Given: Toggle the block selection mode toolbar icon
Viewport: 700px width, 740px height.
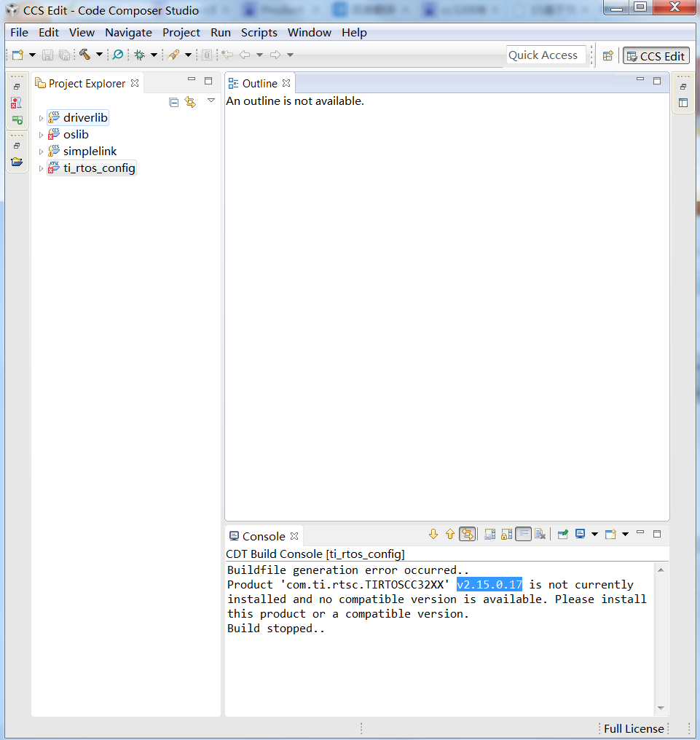Looking at the screenshot, I should 207,55.
